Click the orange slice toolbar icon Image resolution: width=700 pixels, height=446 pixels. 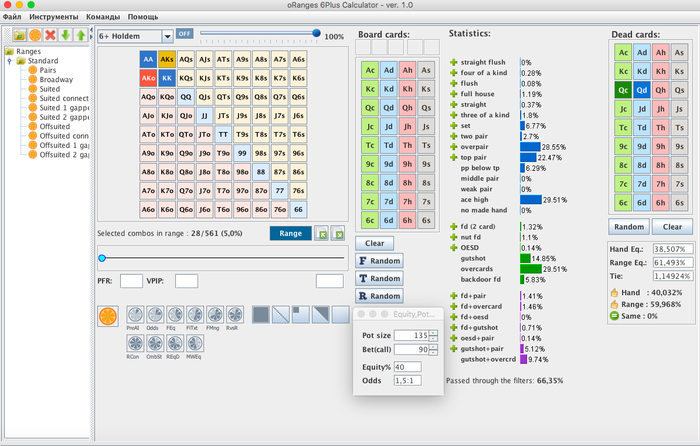[35, 35]
